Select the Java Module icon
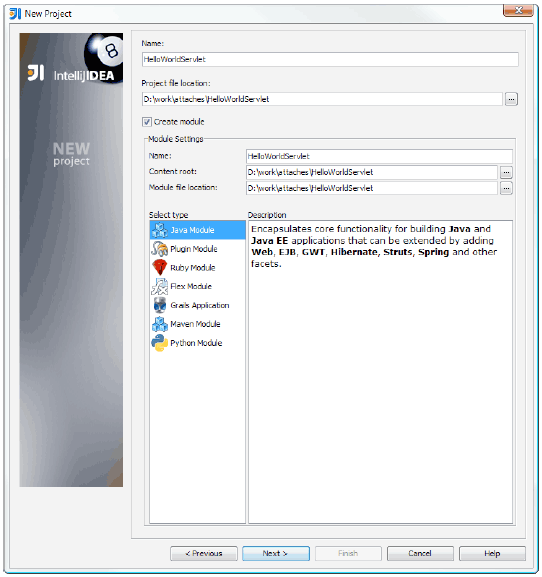The width and height of the screenshot is (542, 577). [159, 230]
